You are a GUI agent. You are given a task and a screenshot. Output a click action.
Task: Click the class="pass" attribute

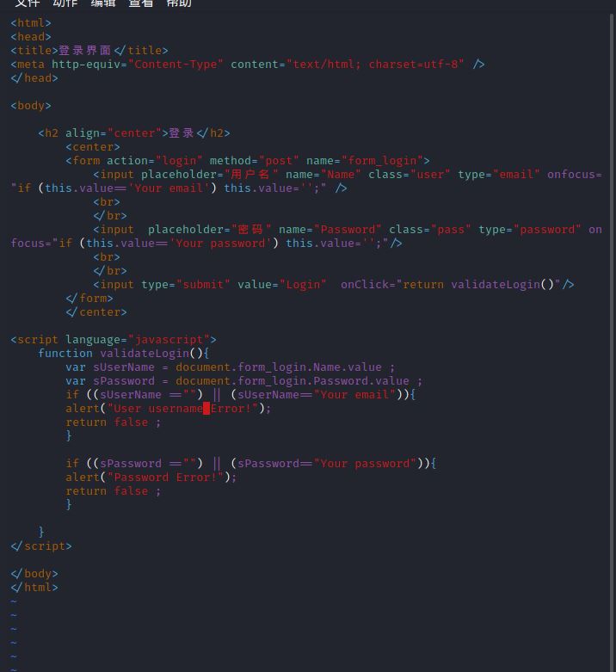[430, 229]
